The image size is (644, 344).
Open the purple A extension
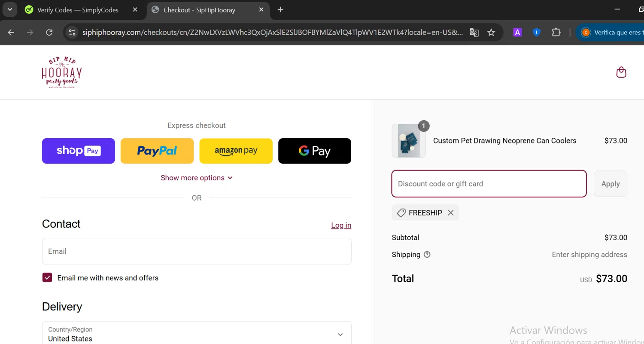pyautogui.click(x=517, y=32)
